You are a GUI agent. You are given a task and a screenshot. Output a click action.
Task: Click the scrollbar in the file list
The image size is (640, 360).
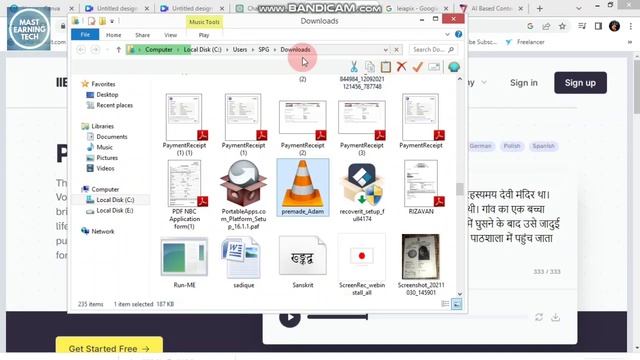pyautogui.click(x=460, y=189)
